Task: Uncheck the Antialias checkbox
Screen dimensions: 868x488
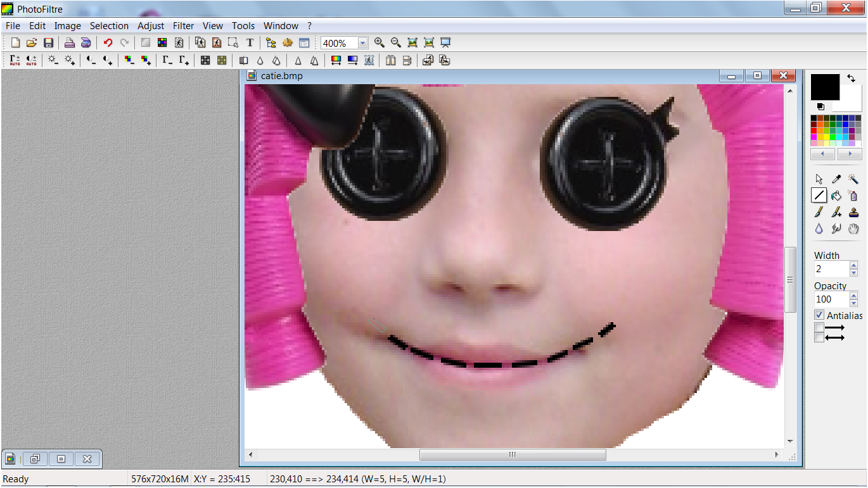Action: pyautogui.click(x=819, y=315)
